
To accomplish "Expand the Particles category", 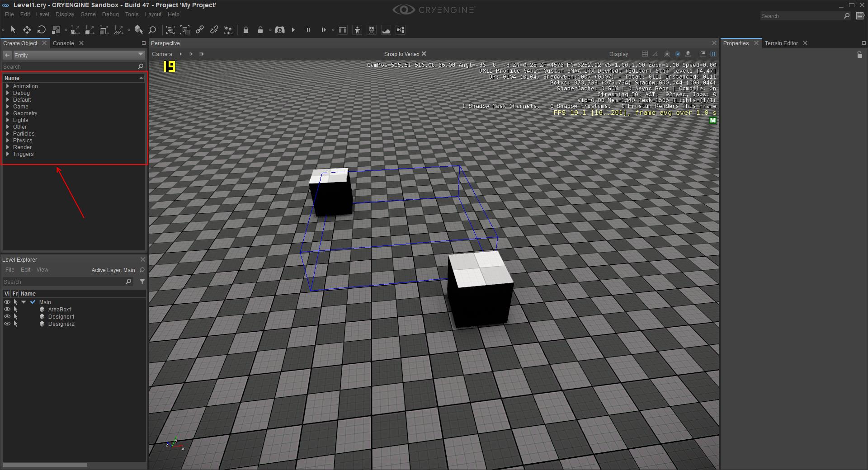I will (x=8, y=133).
